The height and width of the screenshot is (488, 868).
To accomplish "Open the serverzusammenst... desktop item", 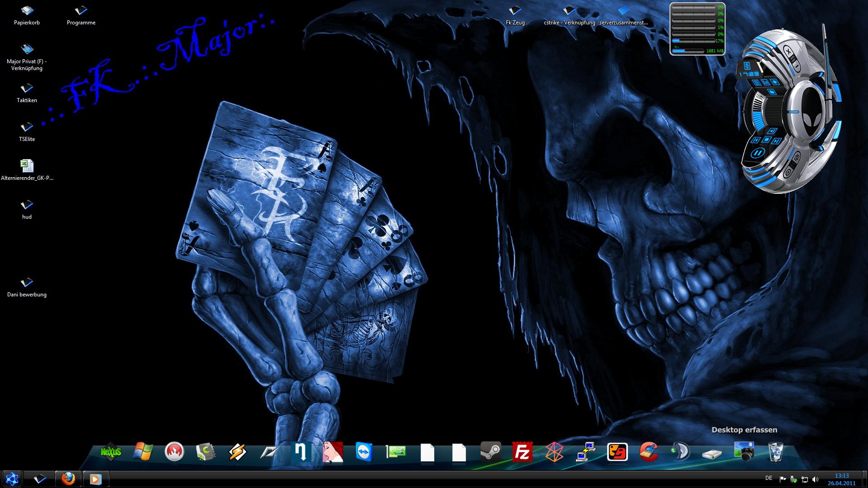I will (x=623, y=15).
